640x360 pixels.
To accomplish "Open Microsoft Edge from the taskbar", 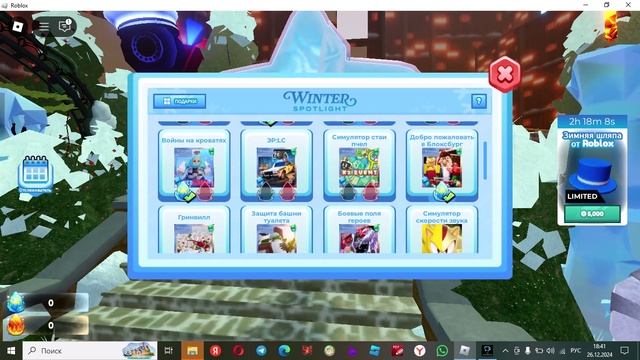I will (x=284, y=351).
